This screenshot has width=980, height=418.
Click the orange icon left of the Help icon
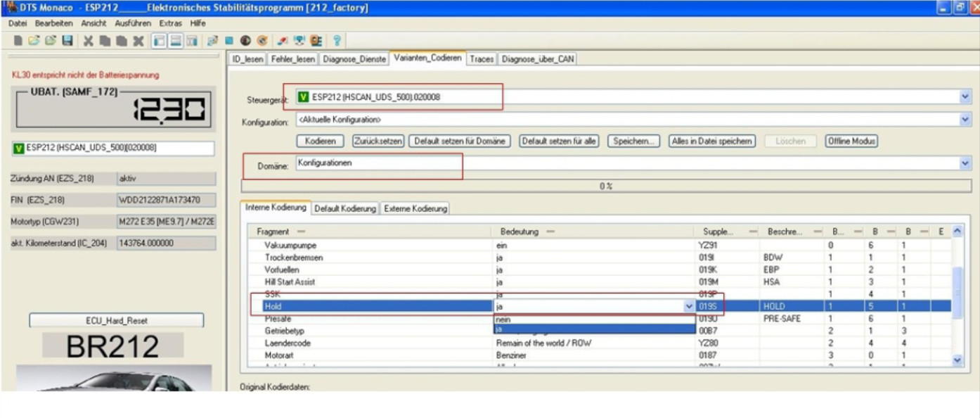[x=316, y=40]
